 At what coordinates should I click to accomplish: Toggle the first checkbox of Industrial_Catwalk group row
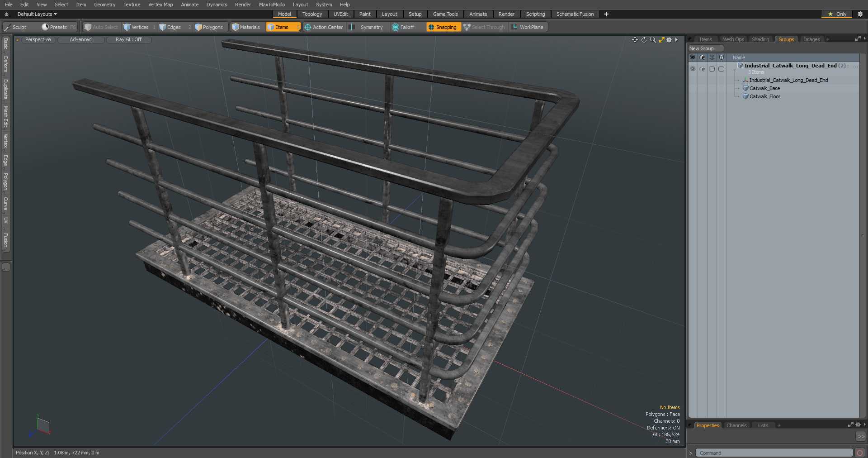click(712, 69)
